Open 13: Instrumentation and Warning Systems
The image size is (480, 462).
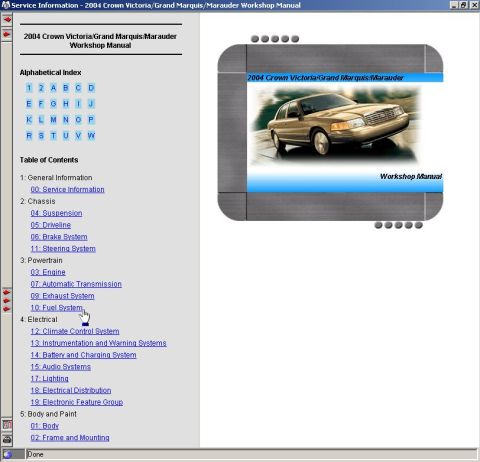pyautogui.click(x=98, y=343)
